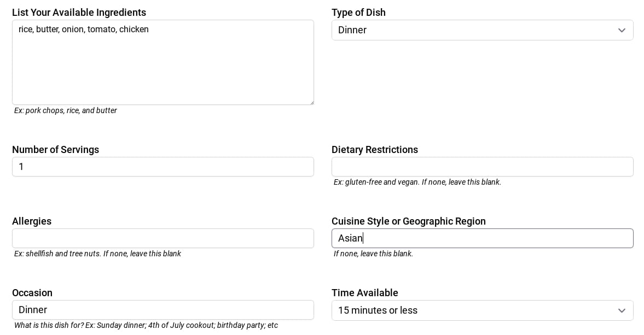Screen dimensions: 644x335
Task: Click the Type of Dish chevron arrow
Action: (622, 30)
